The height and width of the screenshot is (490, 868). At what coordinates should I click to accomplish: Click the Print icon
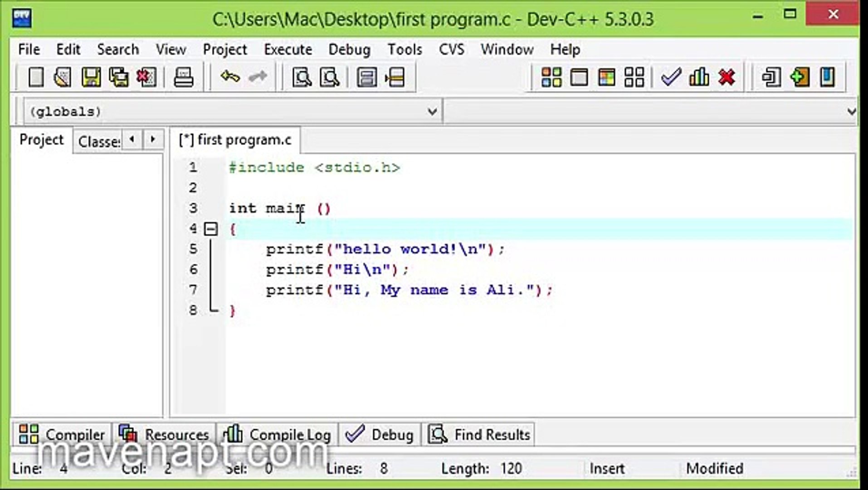(184, 77)
